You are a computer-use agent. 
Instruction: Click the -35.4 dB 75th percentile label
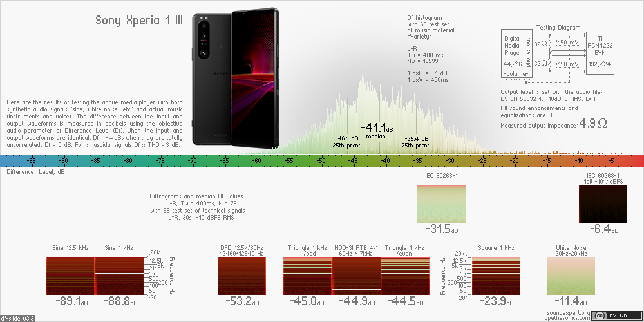[417, 139]
